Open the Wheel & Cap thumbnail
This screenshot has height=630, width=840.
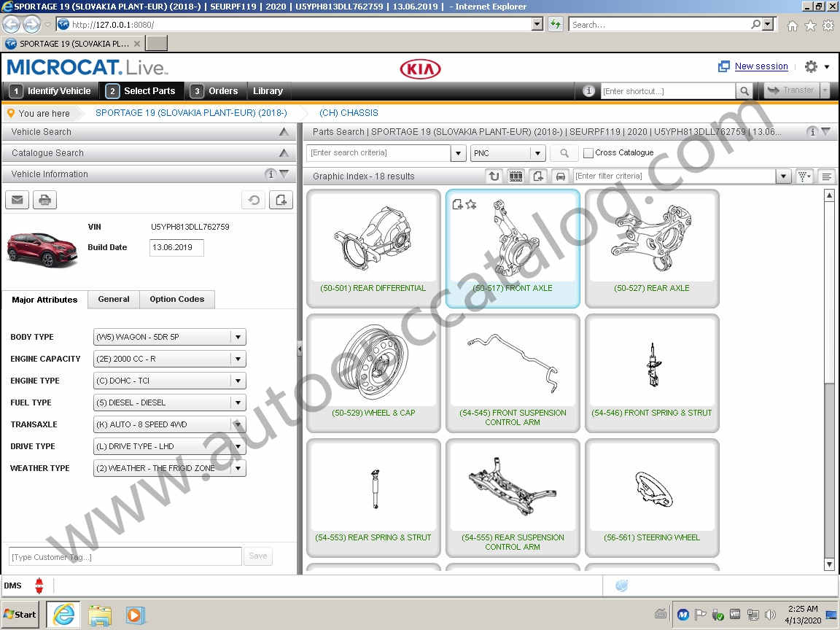tap(373, 373)
